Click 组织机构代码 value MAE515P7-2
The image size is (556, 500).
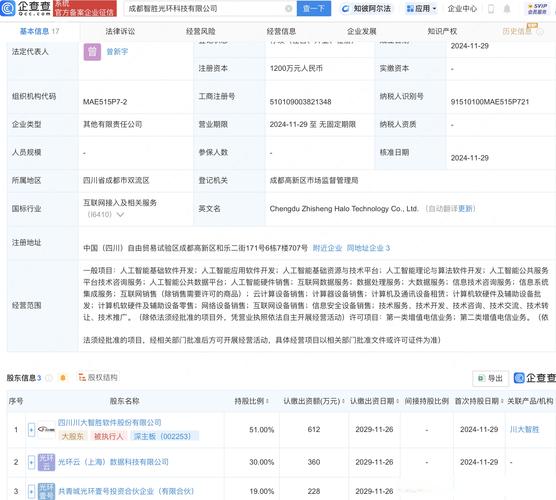(105, 102)
